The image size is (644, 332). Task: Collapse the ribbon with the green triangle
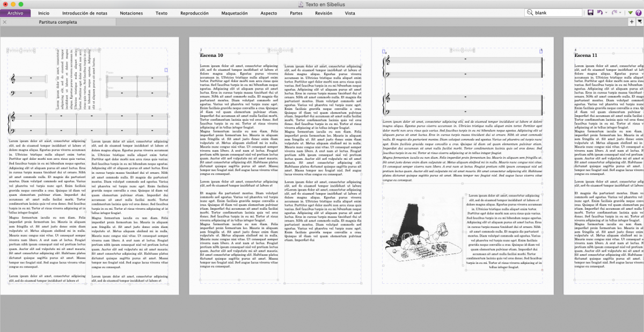630,12
